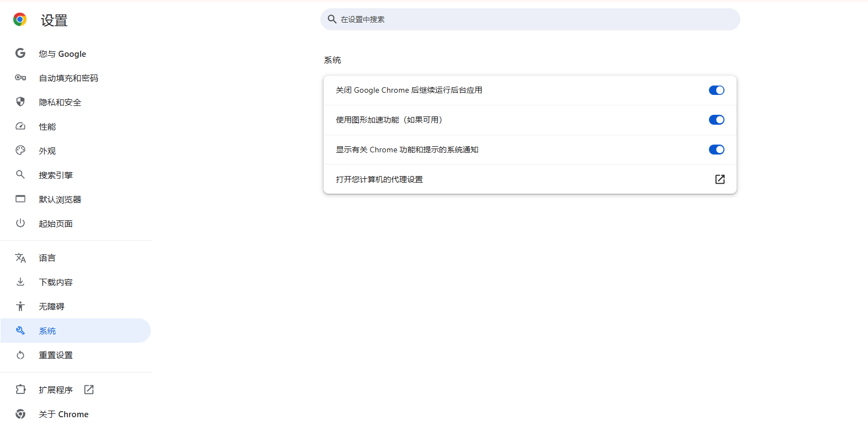
Task: Click the 系统 section heading
Action: (332, 60)
